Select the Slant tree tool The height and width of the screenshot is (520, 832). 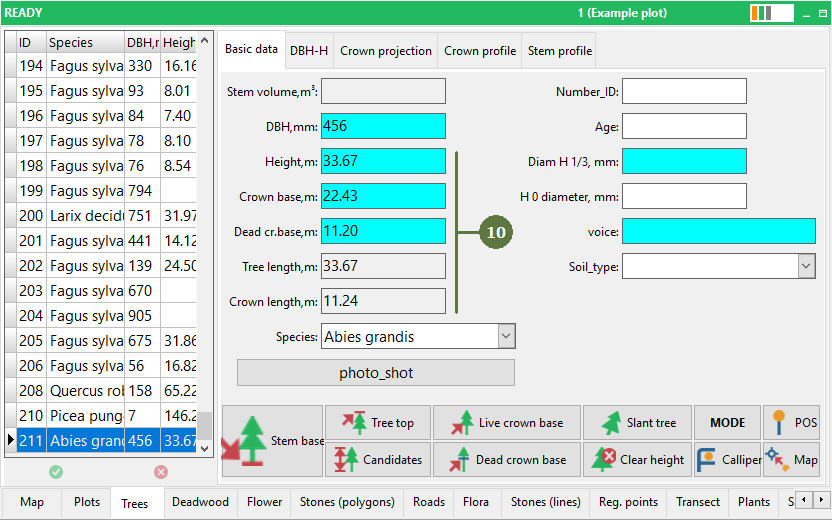(638, 422)
